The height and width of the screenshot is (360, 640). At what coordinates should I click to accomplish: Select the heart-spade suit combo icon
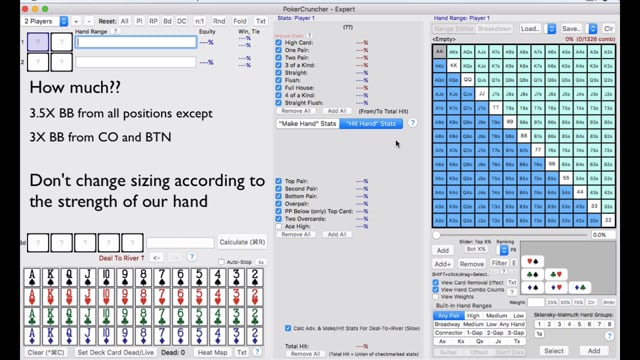[x=532, y=261]
